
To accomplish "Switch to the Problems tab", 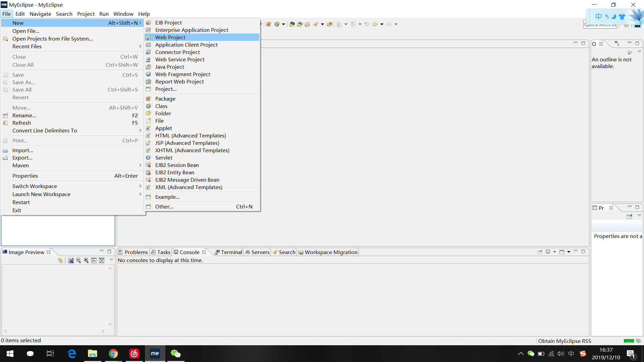I will pyautogui.click(x=136, y=252).
